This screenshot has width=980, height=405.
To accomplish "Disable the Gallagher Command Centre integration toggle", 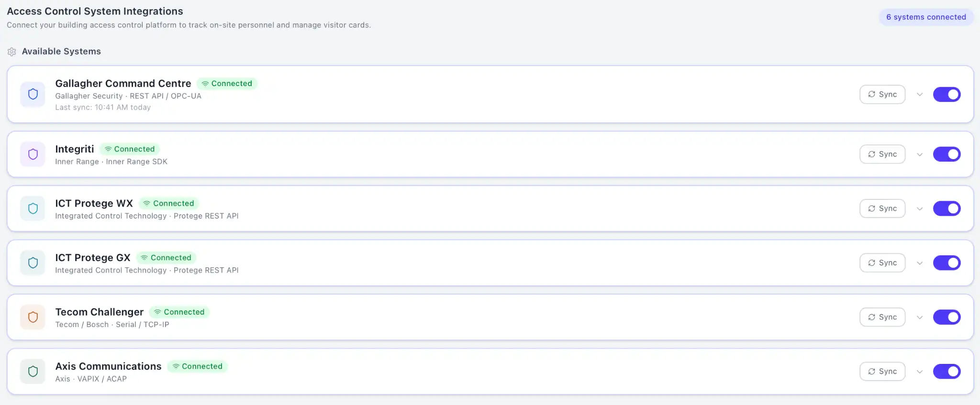I will [947, 94].
